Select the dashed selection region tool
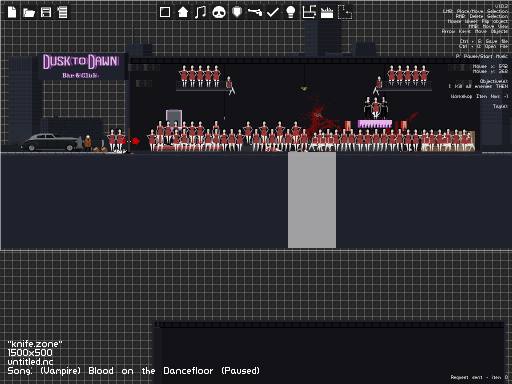Screen dimensions: 512x384 coord(345,12)
